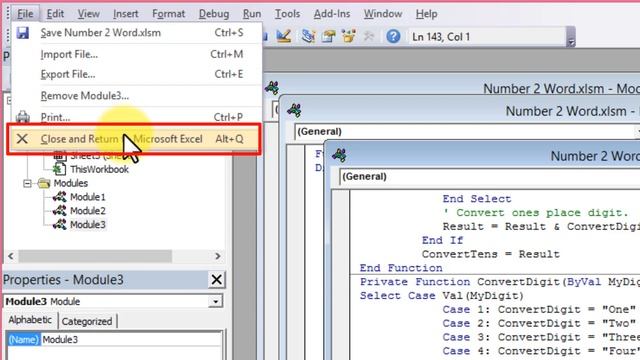
Task: Select Module2 in the project tree
Action: pyautogui.click(x=88, y=211)
